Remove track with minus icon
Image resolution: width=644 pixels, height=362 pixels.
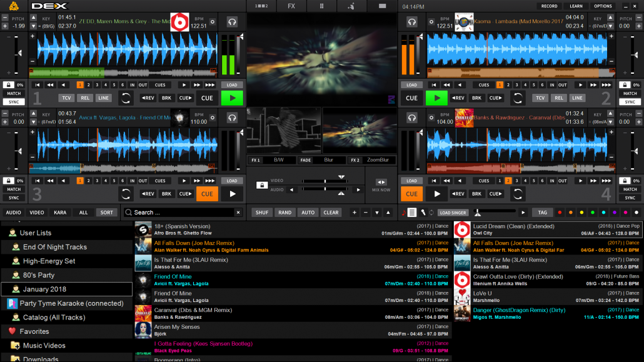tap(366, 213)
